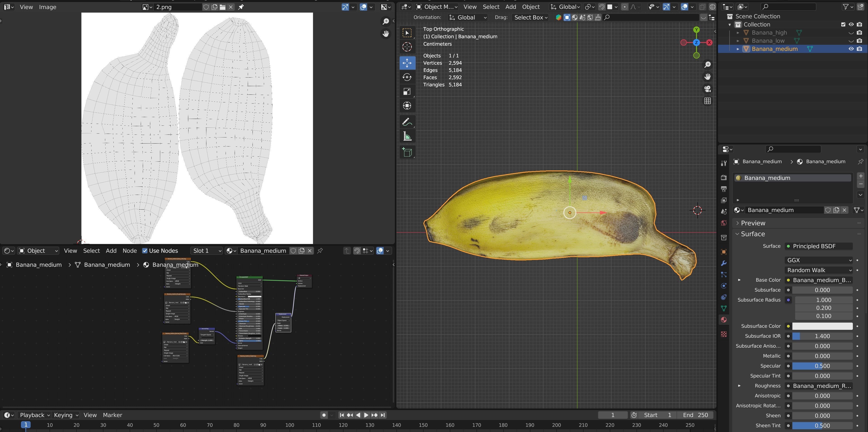This screenshot has width=868, height=432.
Task: Toggle Collection exclude checkbox in outliner
Action: click(843, 25)
